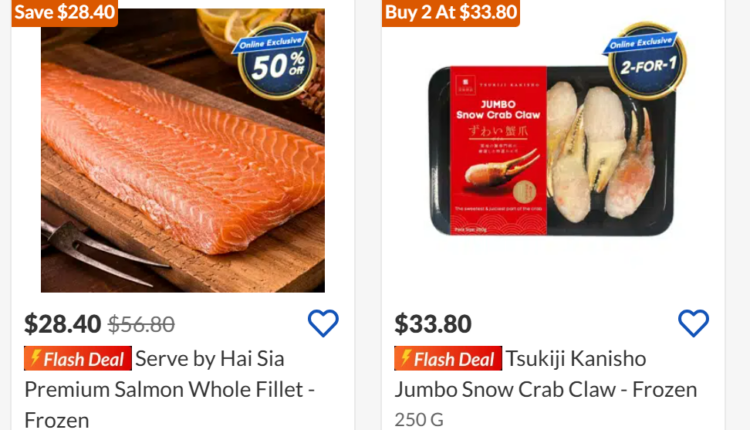Click the 250 G weight text
The image size is (750, 430).
[x=419, y=419]
